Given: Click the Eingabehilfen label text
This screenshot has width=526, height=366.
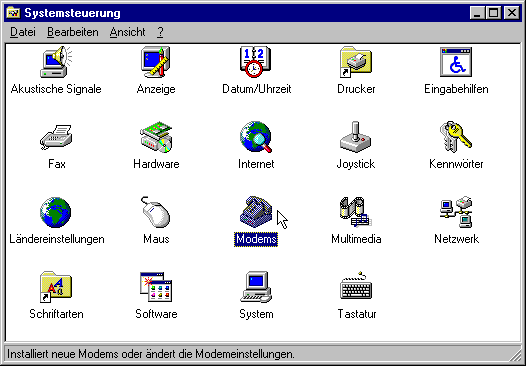Looking at the screenshot, I should click(456, 89).
